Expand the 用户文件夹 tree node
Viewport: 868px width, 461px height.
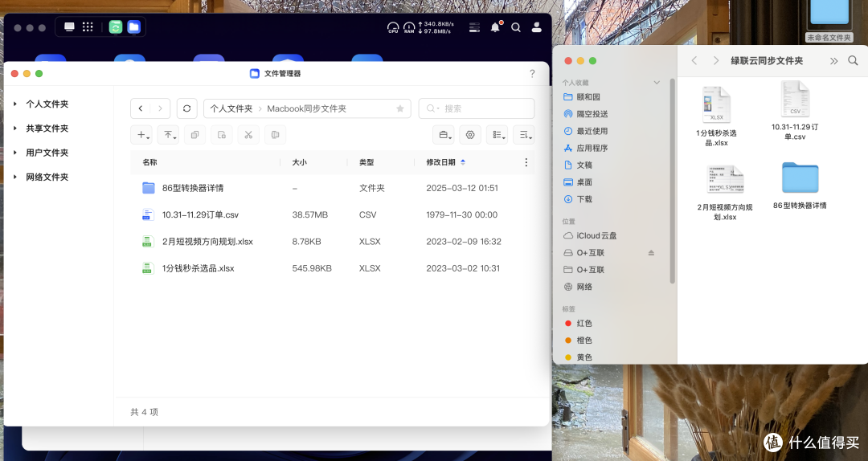[15, 153]
